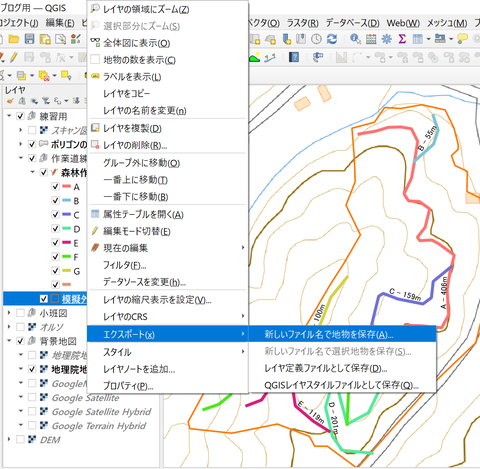Image resolution: width=480 pixels, height=469 pixels.
Task: Toggle visibility of category A
Action: click(x=55, y=186)
